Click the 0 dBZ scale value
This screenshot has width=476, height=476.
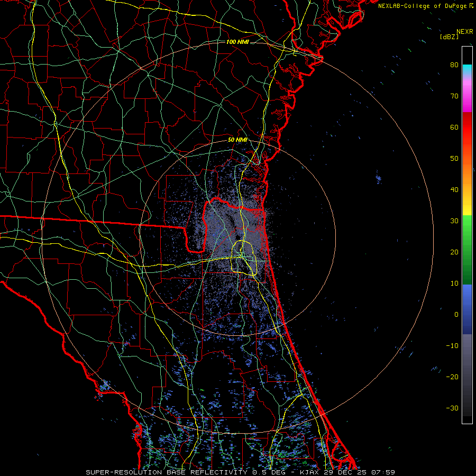click(x=456, y=315)
